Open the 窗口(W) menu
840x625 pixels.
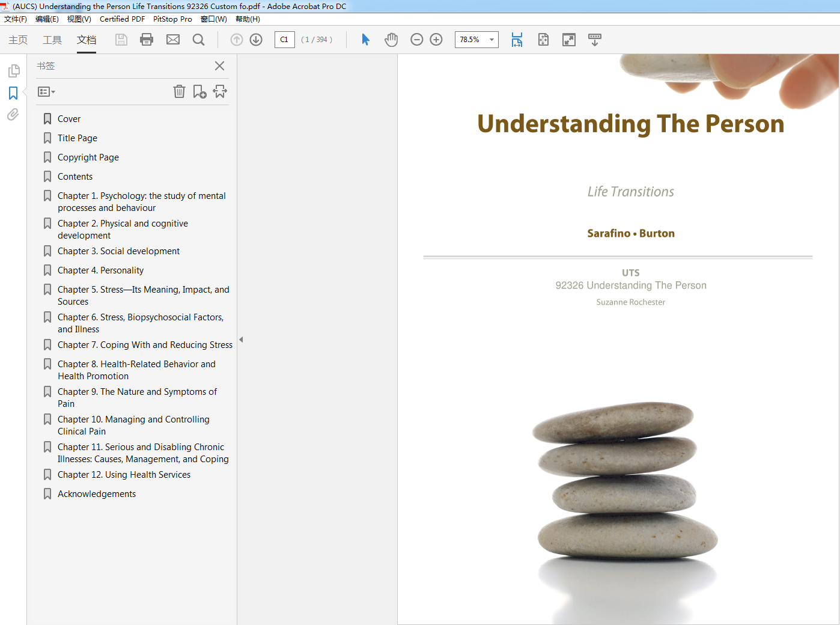(x=214, y=19)
